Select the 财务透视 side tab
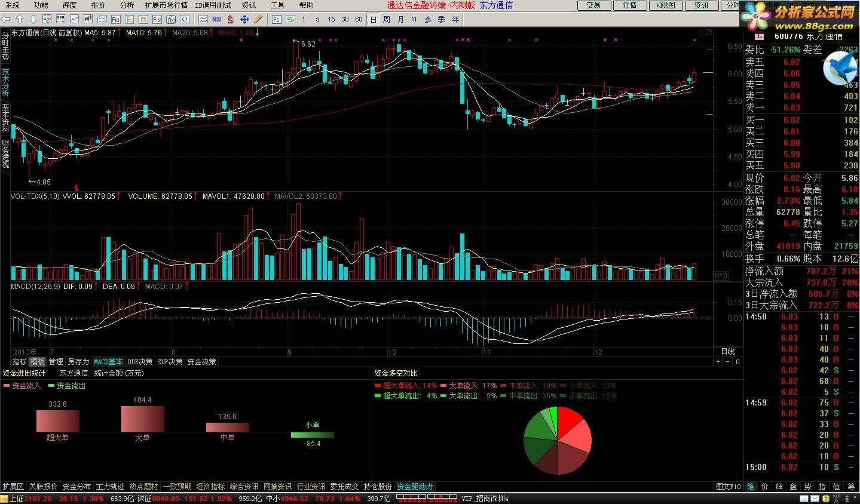The width and height of the screenshot is (860, 504). click(x=5, y=153)
